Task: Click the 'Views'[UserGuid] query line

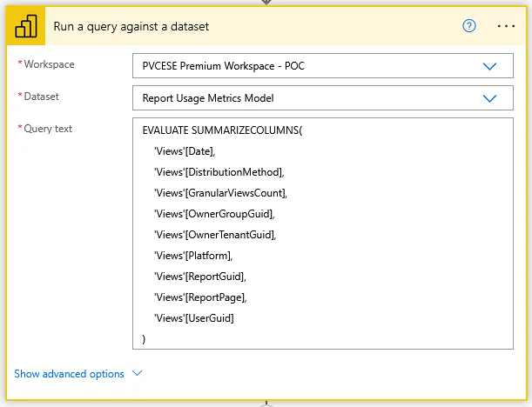Action: click(x=194, y=318)
